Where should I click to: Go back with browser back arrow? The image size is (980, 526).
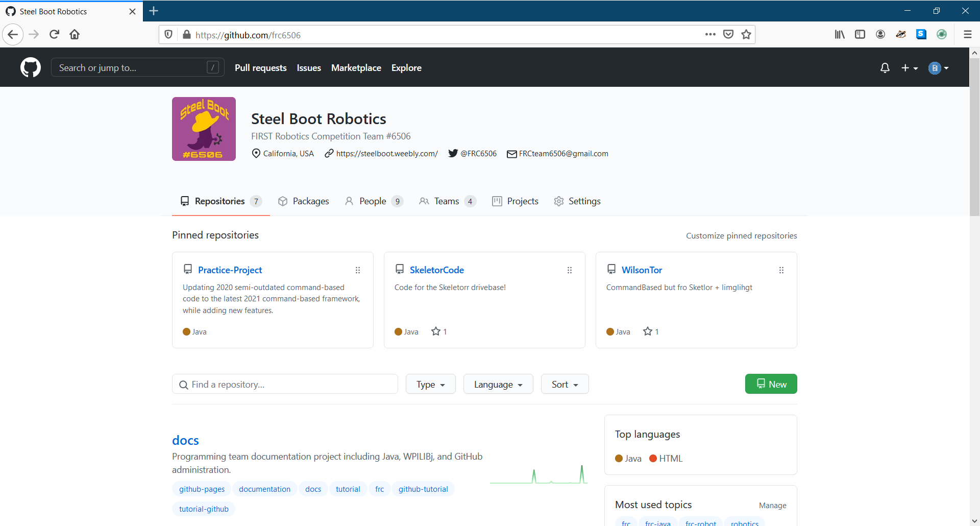(x=13, y=35)
